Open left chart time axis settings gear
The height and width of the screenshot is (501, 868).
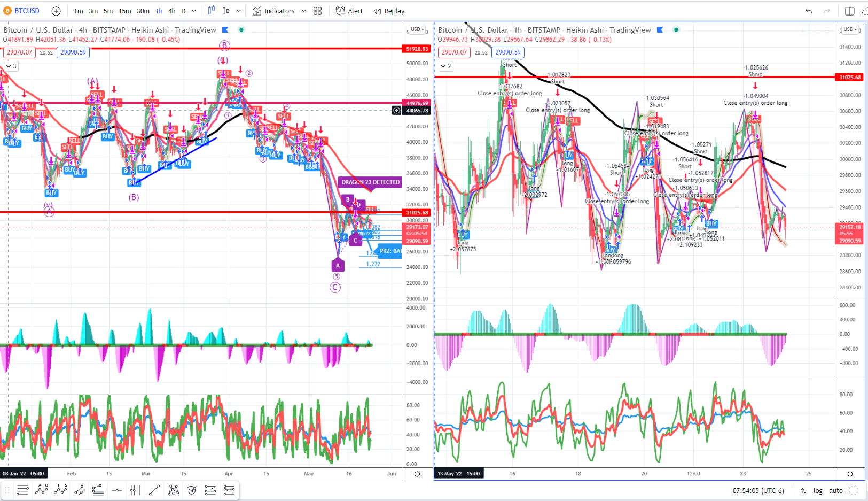click(x=417, y=474)
